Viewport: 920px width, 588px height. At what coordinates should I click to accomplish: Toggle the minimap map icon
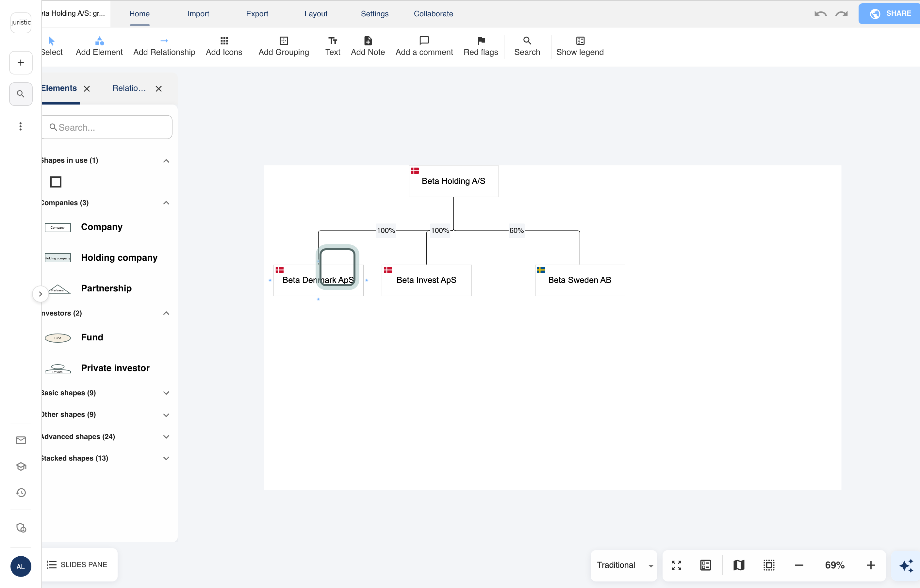739,565
